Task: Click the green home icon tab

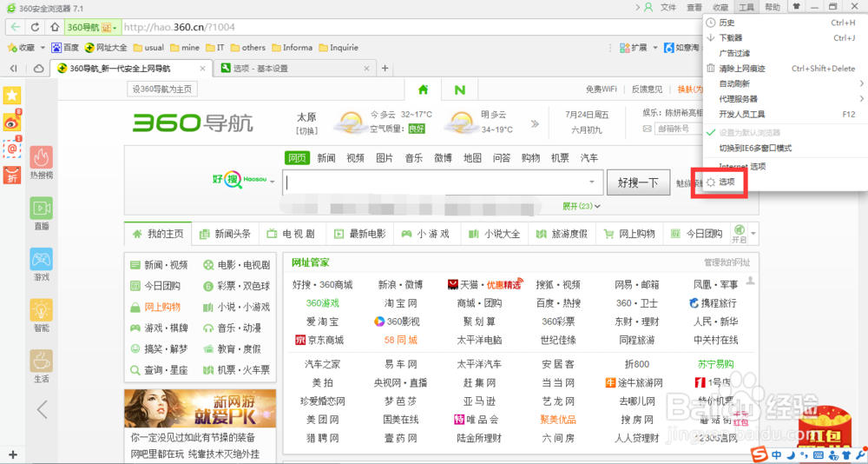Action: coord(424,89)
